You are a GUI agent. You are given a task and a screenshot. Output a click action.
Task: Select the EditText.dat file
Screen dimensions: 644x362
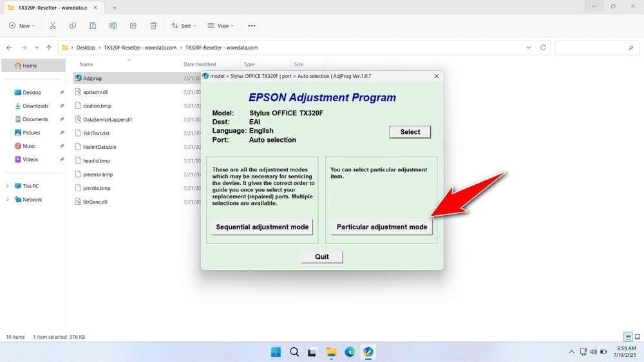click(96, 133)
